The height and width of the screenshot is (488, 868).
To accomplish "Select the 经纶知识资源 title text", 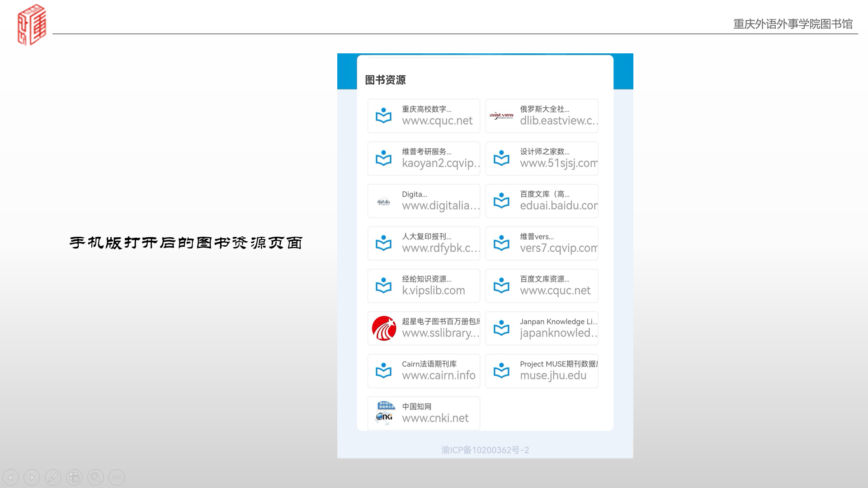I will pyautogui.click(x=426, y=279).
